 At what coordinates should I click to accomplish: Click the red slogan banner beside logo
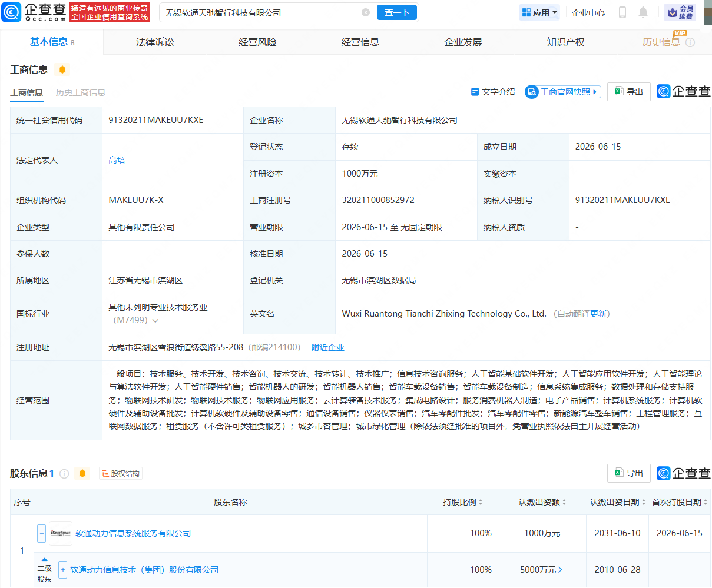click(x=110, y=12)
